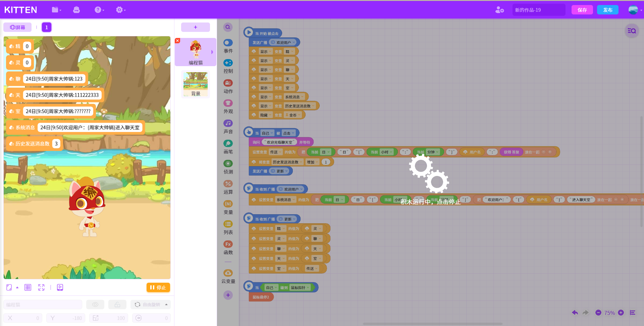Viewport: 644px width, 326px height.
Task: Click the add collaborator icon
Action: [499, 10]
